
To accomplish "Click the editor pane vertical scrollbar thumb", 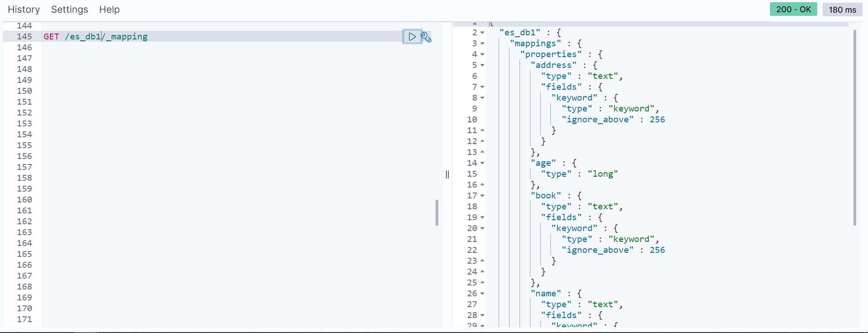I will point(437,212).
